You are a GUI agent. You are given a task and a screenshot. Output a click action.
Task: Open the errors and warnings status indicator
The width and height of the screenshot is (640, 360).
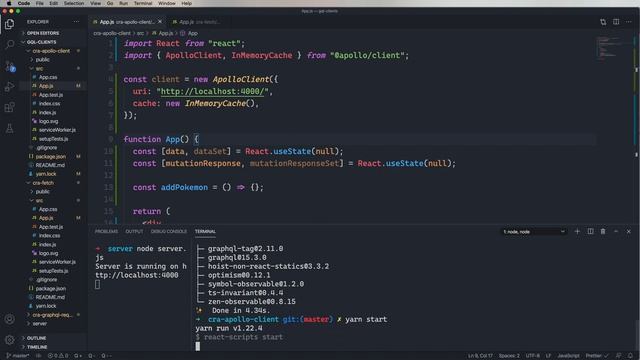(x=58, y=356)
